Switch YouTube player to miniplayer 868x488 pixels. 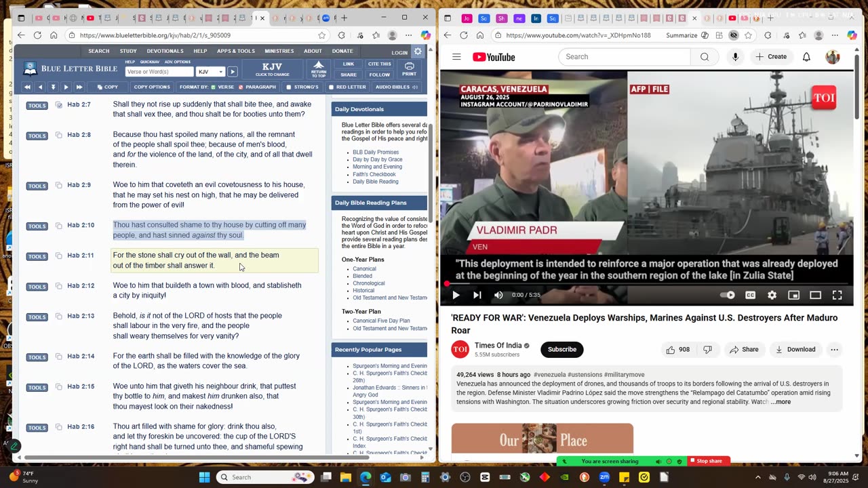pos(793,295)
